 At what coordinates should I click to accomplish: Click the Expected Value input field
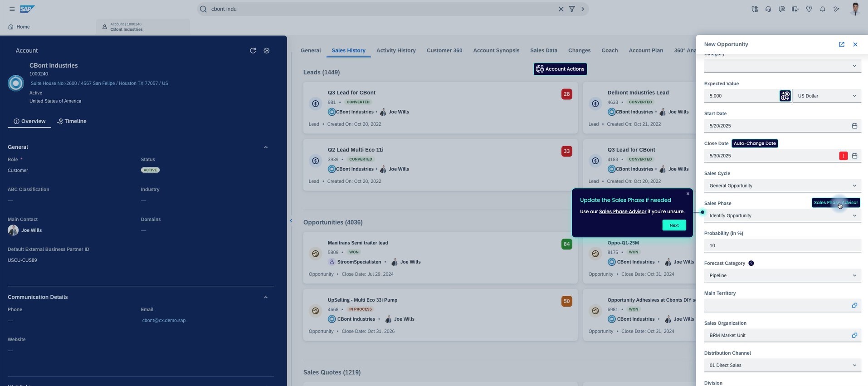pyautogui.click(x=741, y=96)
